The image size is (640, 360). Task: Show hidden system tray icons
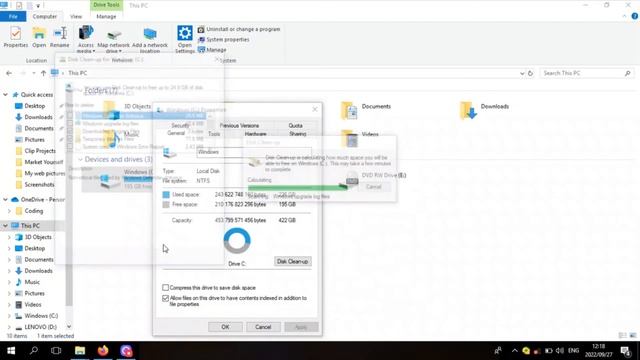pyautogui.click(x=514, y=351)
